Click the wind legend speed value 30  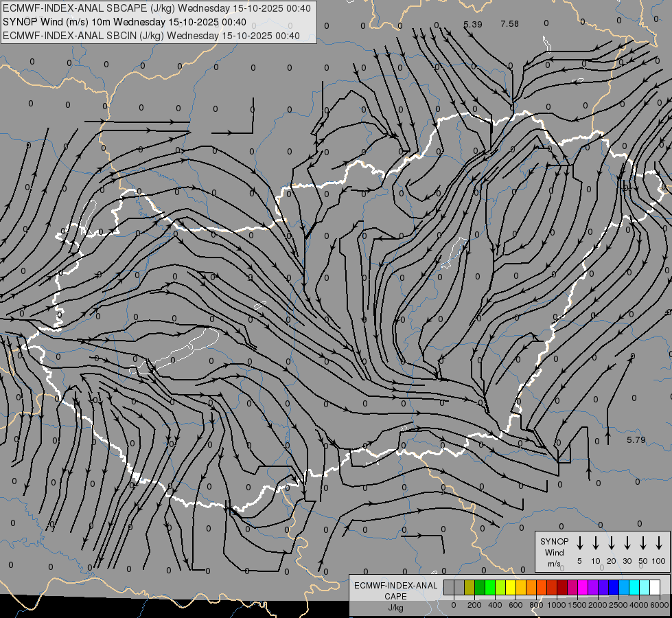[627, 561]
